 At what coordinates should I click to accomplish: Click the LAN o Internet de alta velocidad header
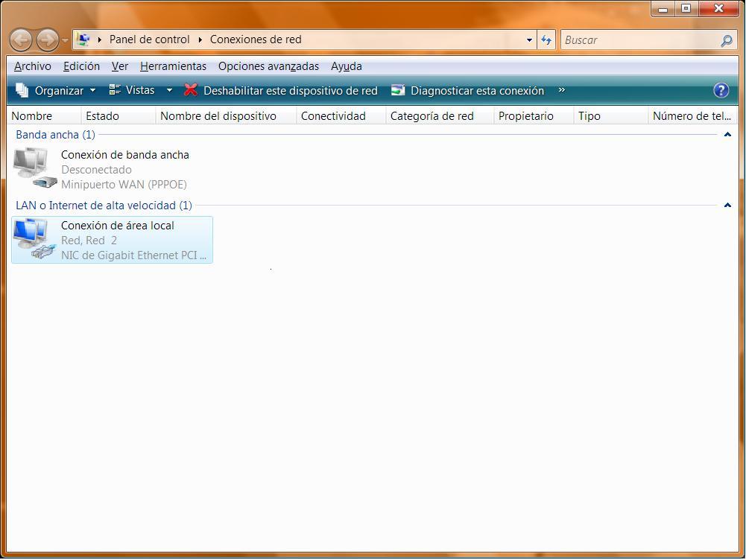[x=104, y=206]
